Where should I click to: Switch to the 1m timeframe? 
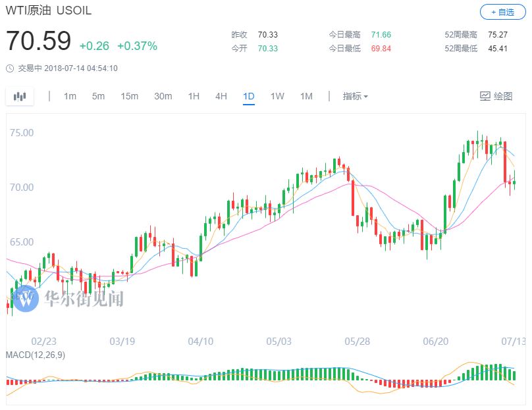(x=70, y=96)
